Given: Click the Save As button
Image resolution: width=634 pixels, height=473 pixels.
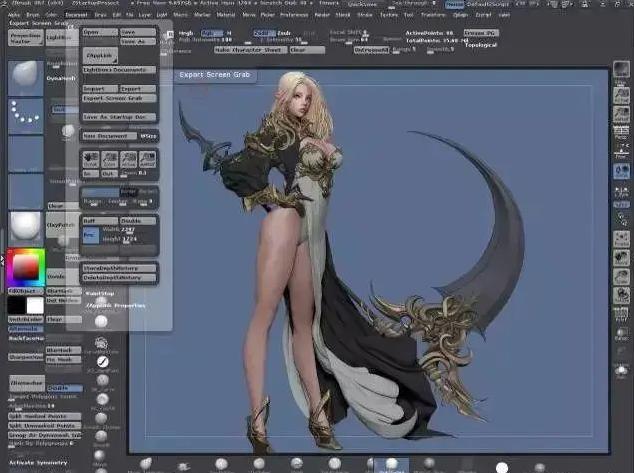Looking at the screenshot, I should point(138,41).
